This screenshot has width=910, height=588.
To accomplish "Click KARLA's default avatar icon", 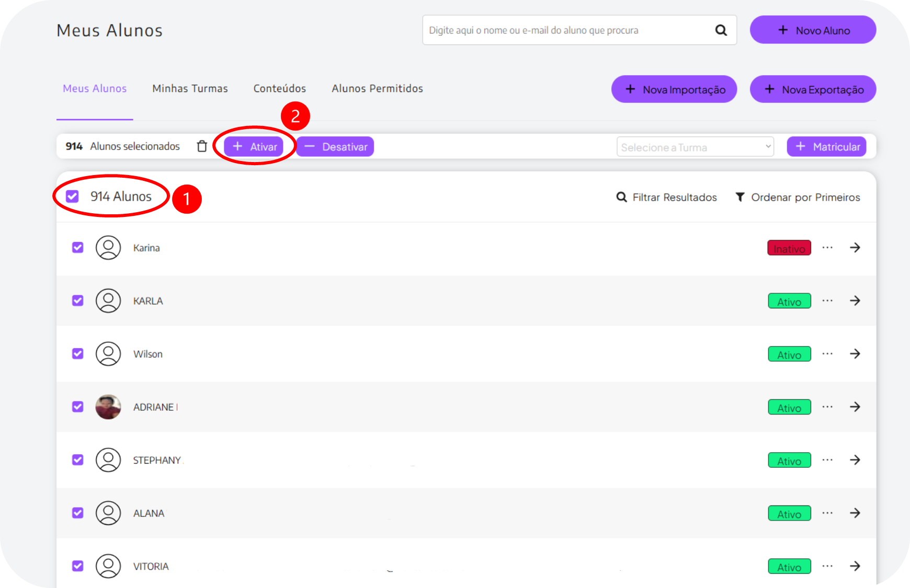I will coord(108,301).
